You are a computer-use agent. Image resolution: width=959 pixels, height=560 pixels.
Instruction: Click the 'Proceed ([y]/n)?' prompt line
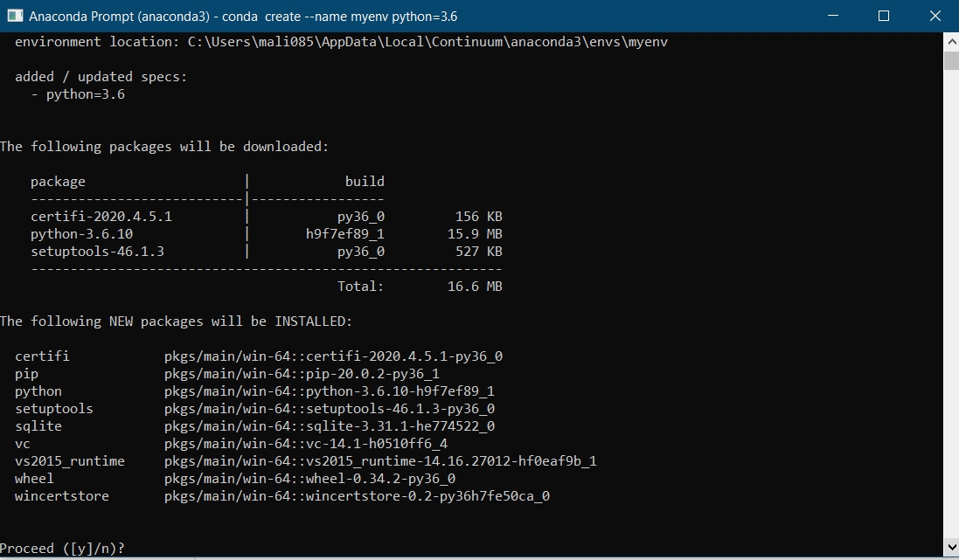[62, 549]
